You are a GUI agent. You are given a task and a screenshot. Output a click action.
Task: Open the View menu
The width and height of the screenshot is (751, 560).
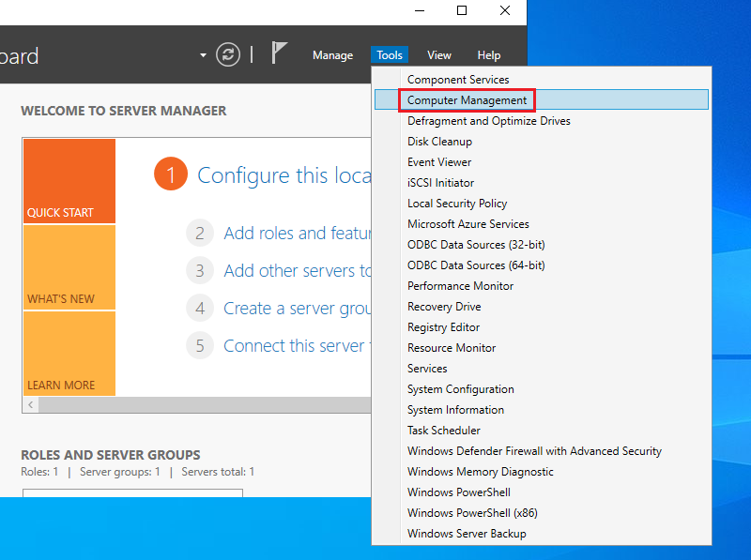(439, 55)
